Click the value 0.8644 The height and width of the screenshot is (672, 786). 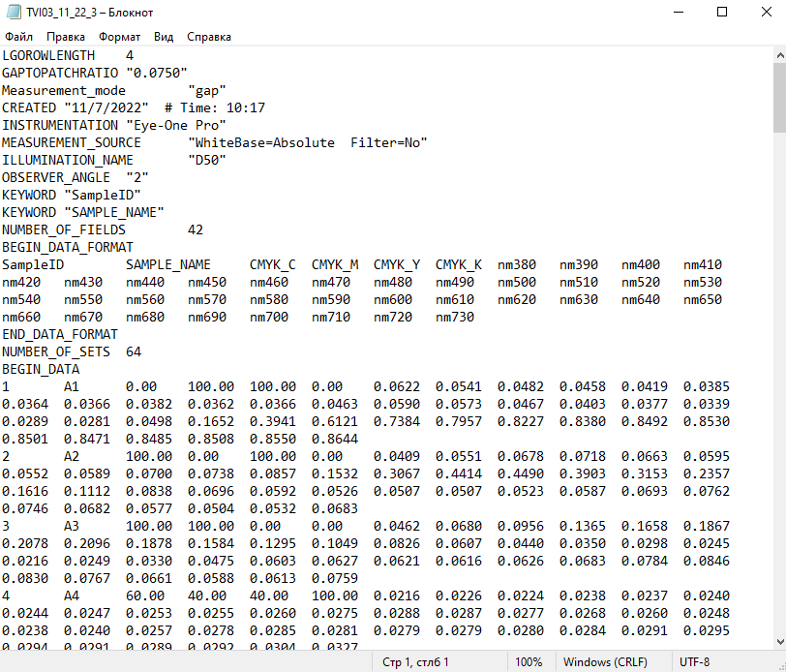point(335,439)
